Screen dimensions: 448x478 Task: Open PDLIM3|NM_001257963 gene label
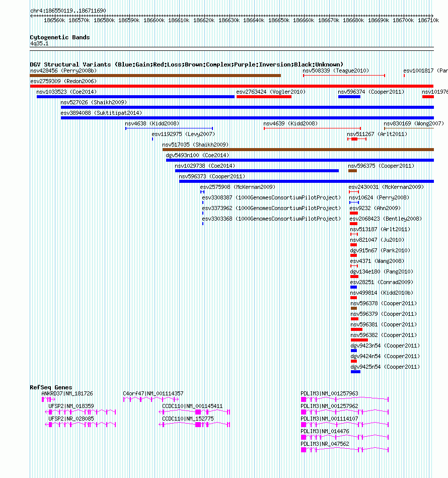(329, 393)
